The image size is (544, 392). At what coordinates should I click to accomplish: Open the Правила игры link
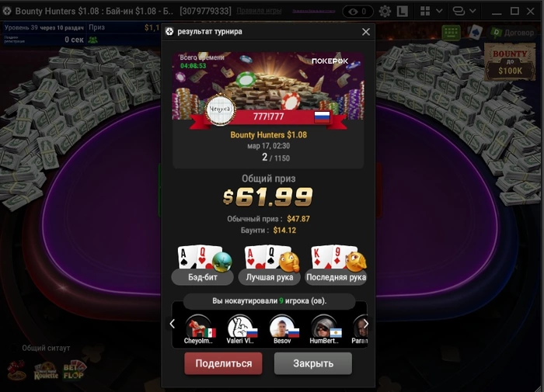point(259,11)
